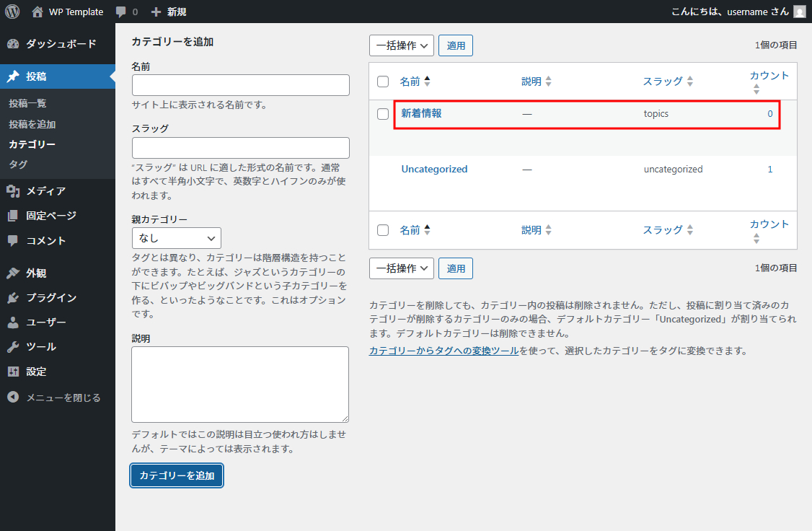Click the ツール wrench icon
The image size is (812, 531).
tap(13, 346)
